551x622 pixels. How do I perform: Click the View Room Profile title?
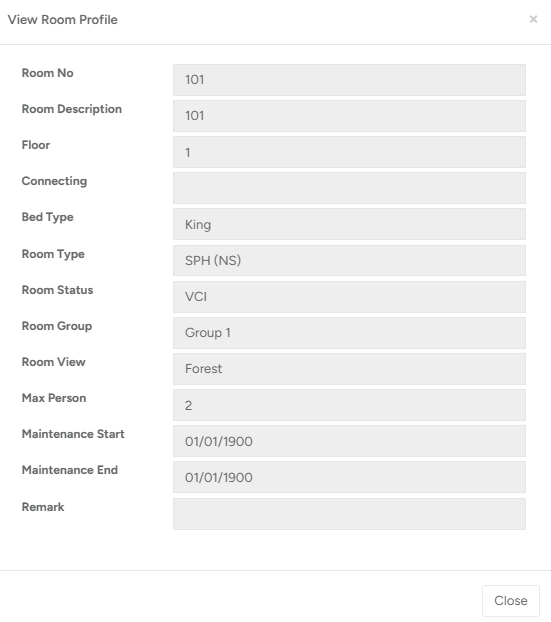63,19
